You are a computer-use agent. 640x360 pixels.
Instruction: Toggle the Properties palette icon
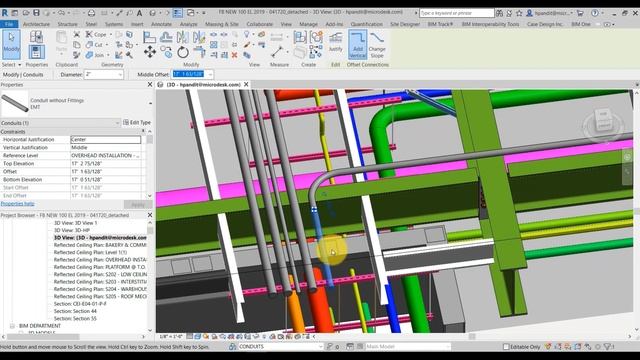point(36,52)
